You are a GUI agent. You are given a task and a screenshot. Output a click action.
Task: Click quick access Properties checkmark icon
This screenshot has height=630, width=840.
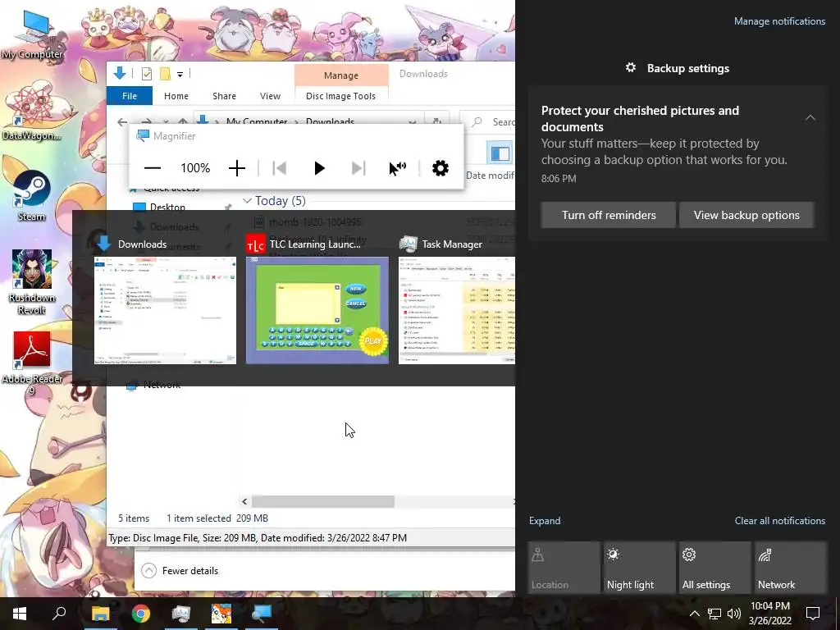(x=146, y=74)
